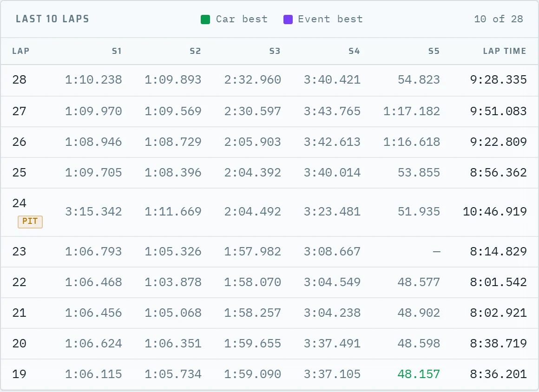Click S5 value 48.577
The image size is (539, 392).
click(419, 282)
